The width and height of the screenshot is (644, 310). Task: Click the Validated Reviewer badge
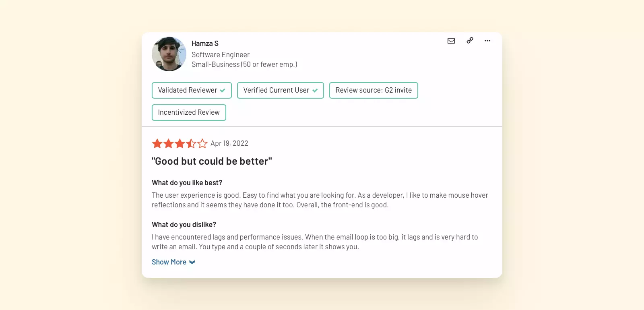[x=188, y=90]
